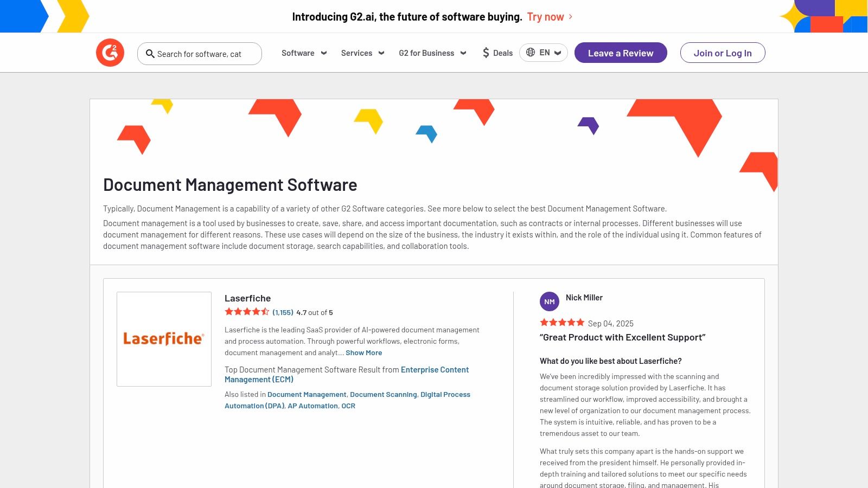Click the Laserfiche logo thumbnail
The image size is (868, 488).
coord(164,338)
